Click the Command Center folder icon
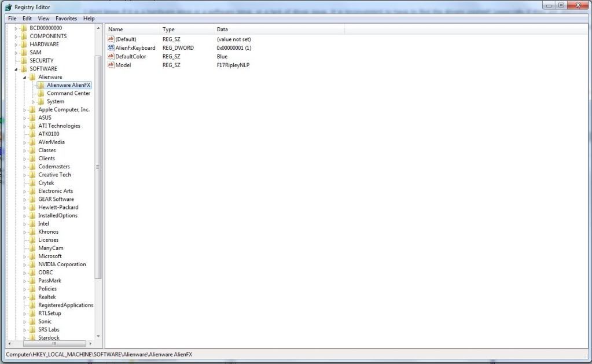Image resolution: width=592 pixels, height=364 pixels. pyautogui.click(x=41, y=93)
